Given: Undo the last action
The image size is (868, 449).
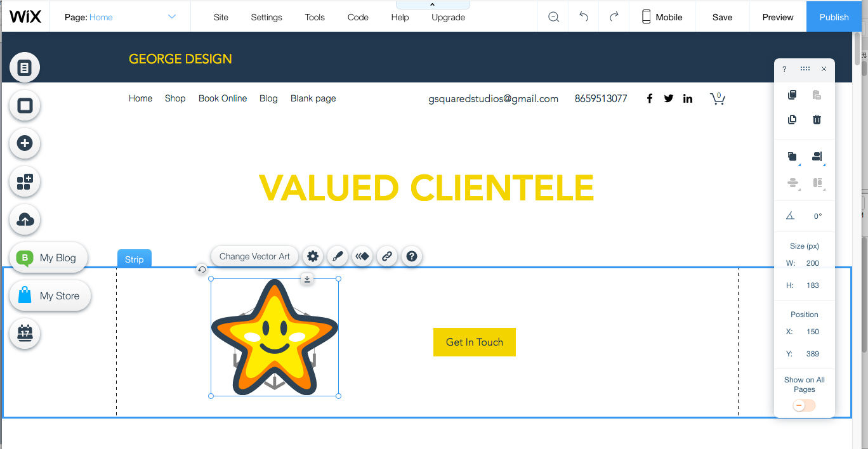Looking at the screenshot, I should coord(583,16).
